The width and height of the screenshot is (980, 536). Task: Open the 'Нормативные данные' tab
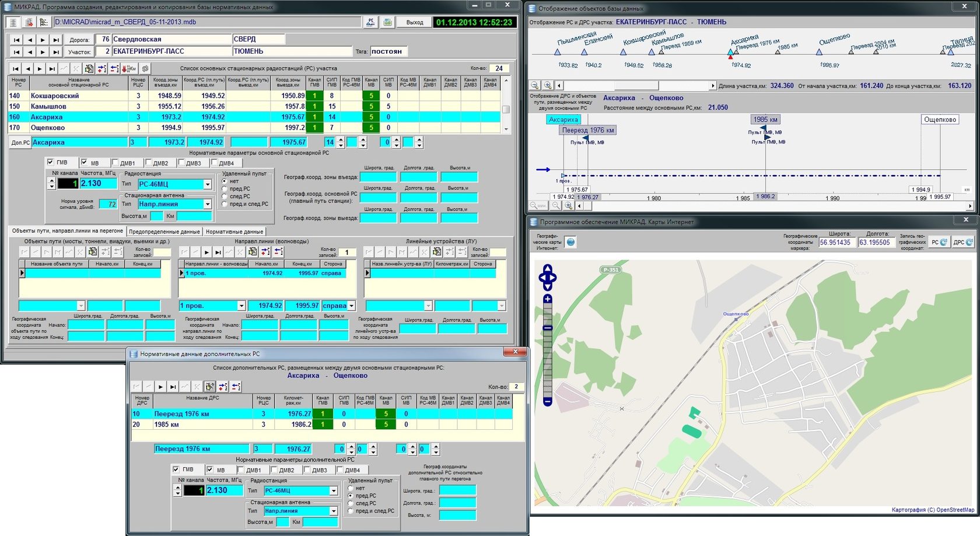(235, 232)
